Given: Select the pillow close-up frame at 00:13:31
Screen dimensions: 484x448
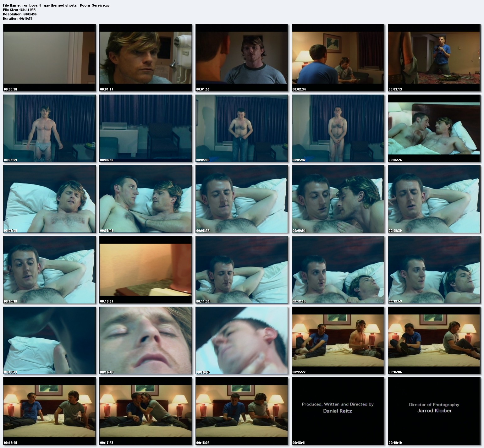Looking at the screenshot, I should click(49, 340).
